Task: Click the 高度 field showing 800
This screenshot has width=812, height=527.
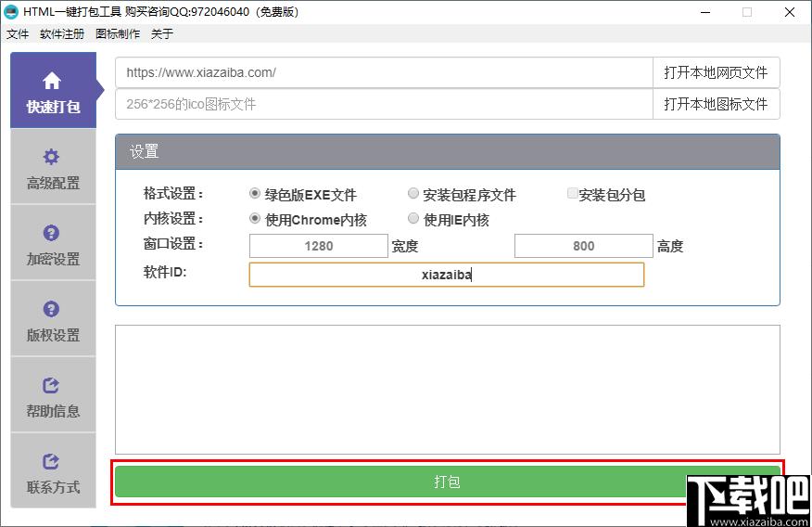Action: (584, 246)
